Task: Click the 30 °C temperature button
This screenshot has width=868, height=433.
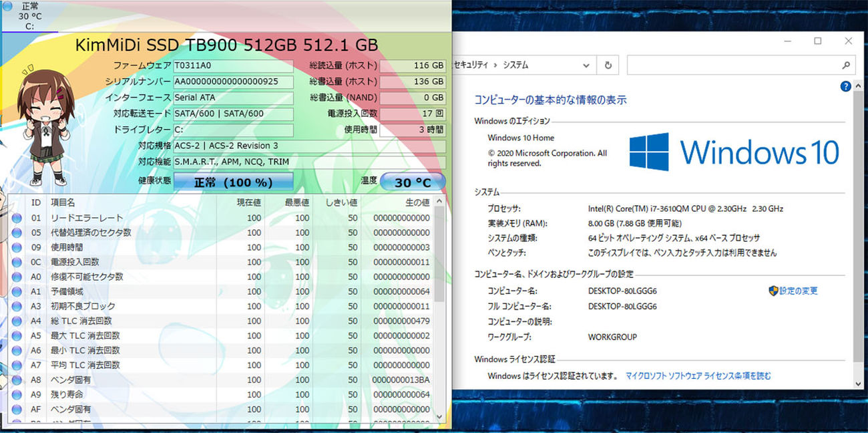Action: point(413,182)
